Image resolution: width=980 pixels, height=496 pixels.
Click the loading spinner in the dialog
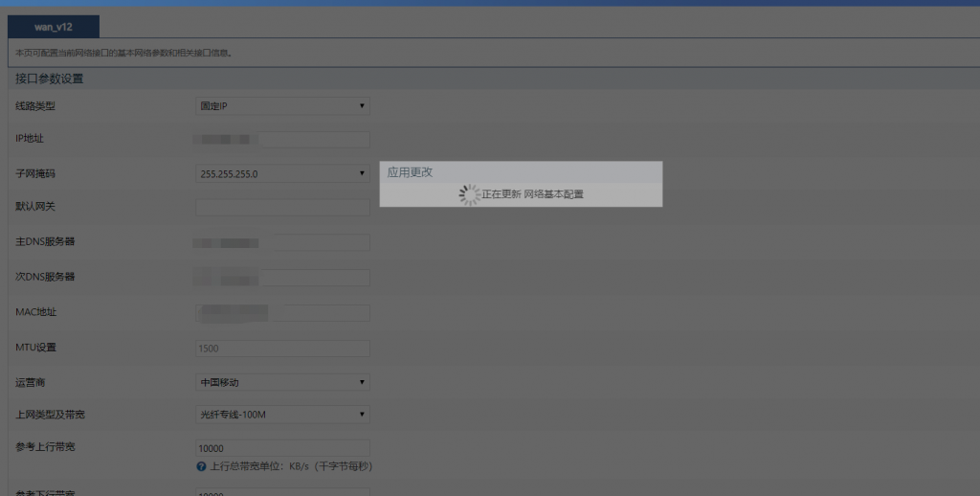[469, 194]
